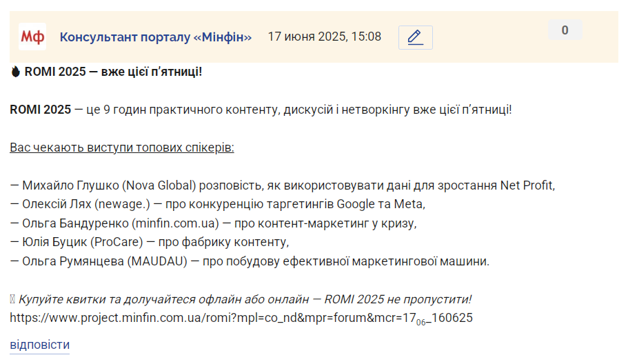Open author profile Консультант порталу «Мінфін»

click(156, 37)
